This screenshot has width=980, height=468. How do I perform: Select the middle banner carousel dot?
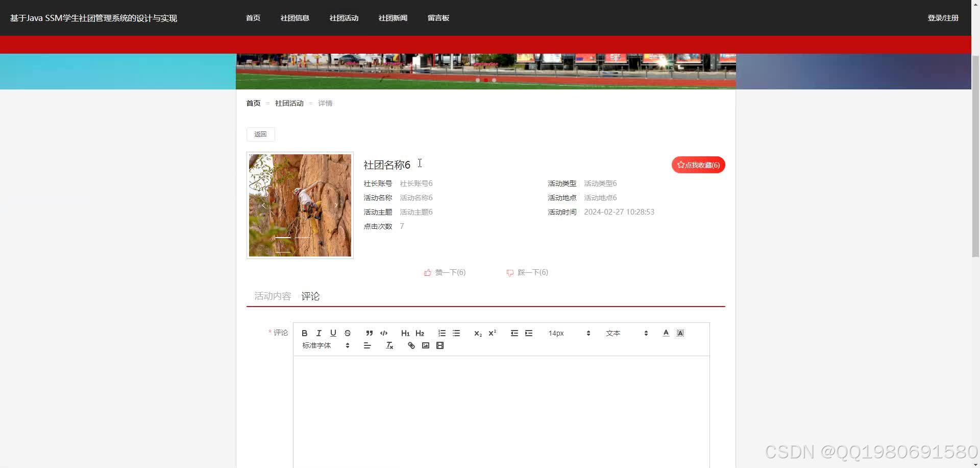(486, 80)
